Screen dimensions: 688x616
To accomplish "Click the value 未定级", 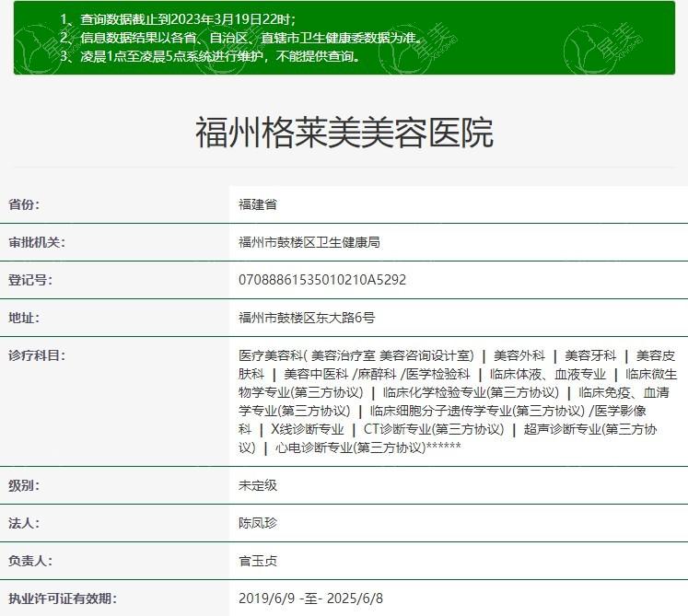I will click(x=258, y=485).
